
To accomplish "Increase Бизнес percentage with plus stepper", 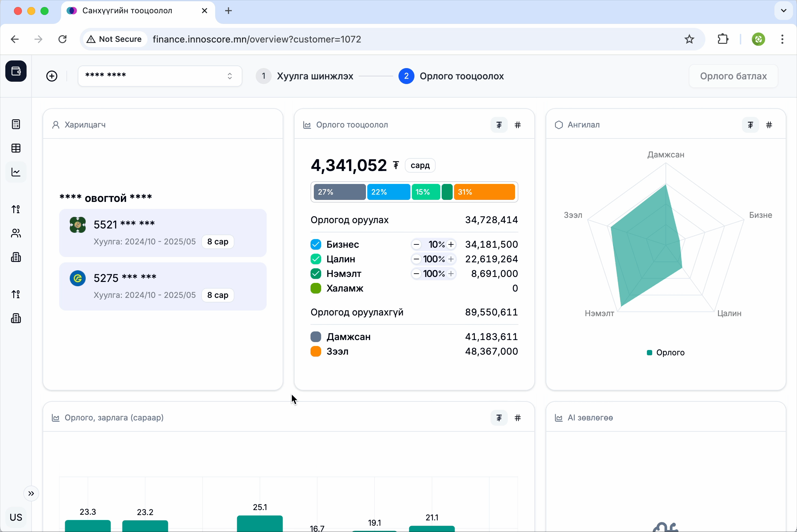I will click(451, 244).
